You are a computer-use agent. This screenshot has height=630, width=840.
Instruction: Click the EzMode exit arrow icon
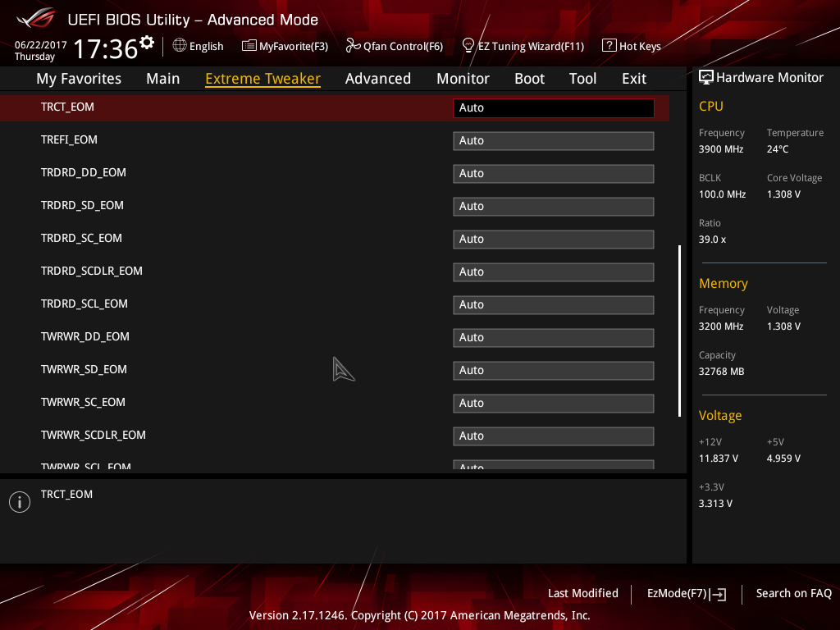[x=719, y=594]
